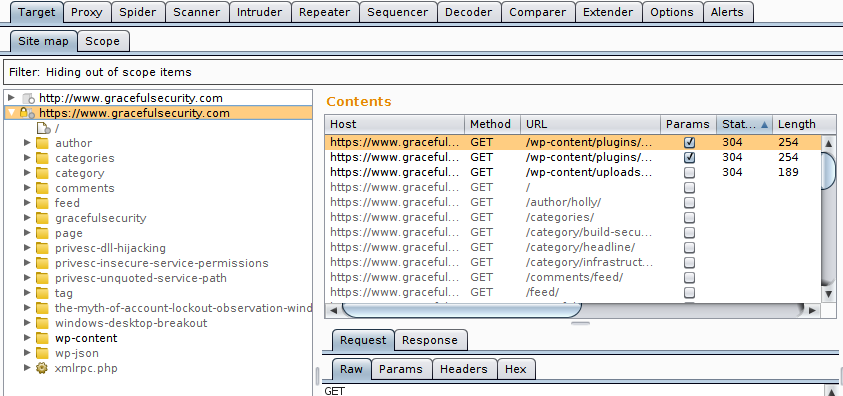Collapse the https://www.gracefulsecurity.com node
Screen dimensions: 843x396
[11, 113]
